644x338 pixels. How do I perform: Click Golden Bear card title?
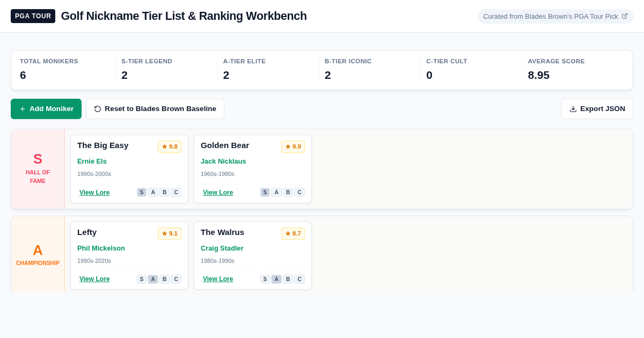click(x=225, y=145)
